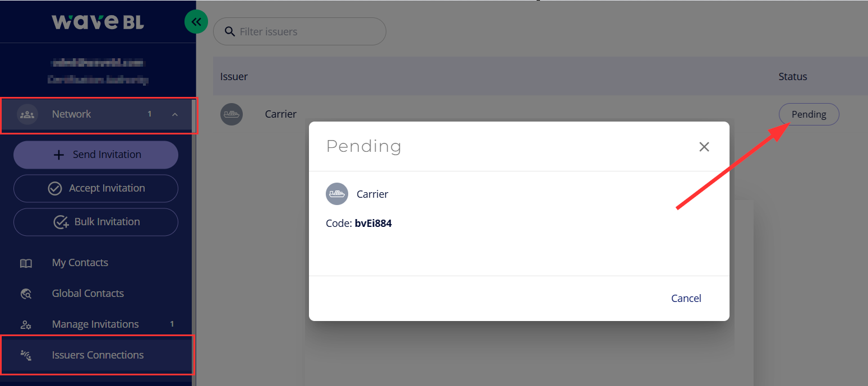Click the Network people icon
Image resolution: width=868 pixels, height=386 pixels.
tap(27, 114)
